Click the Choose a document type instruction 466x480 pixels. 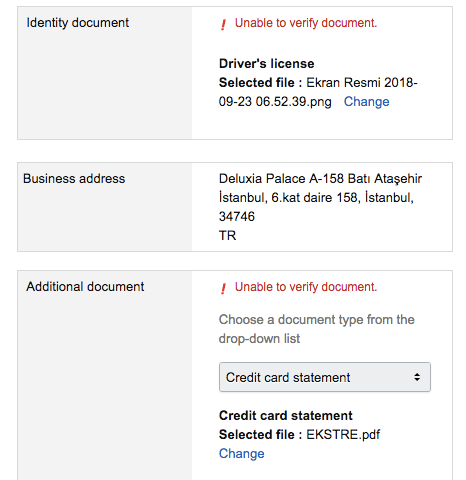coord(317,329)
